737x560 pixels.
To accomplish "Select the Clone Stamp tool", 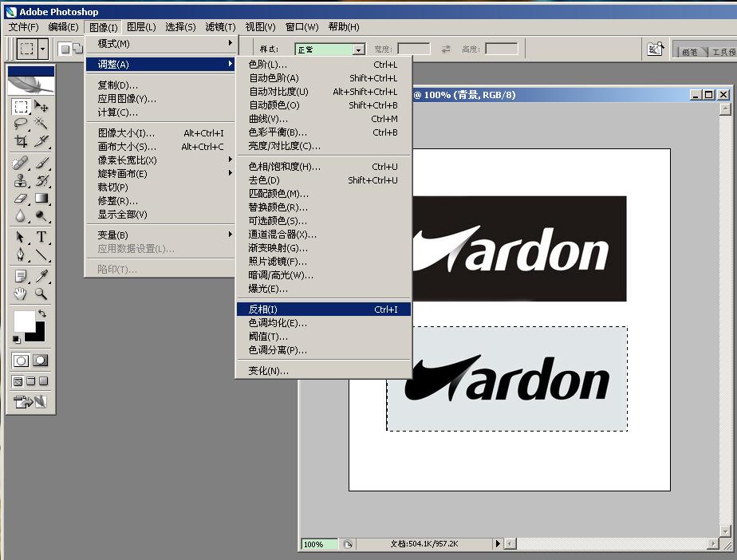I will (21, 180).
